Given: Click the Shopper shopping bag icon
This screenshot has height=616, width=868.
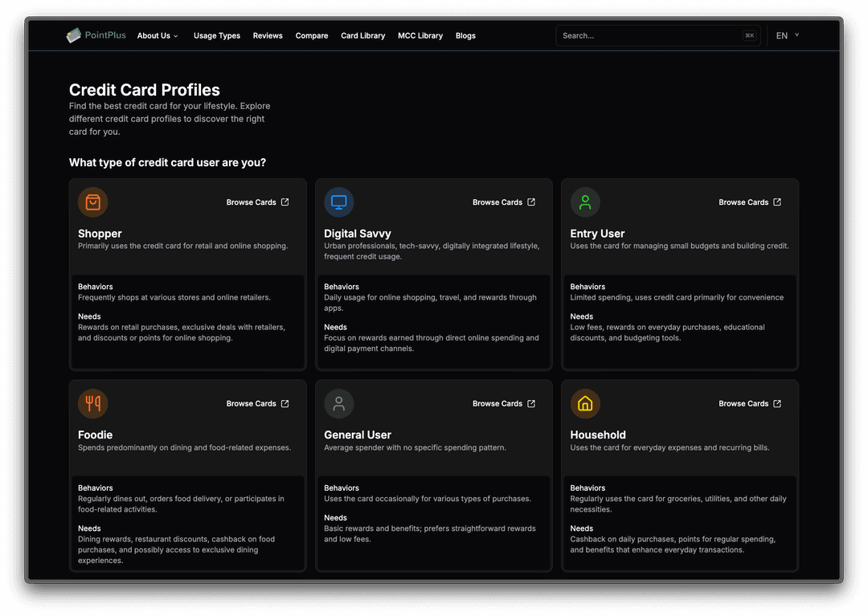Looking at the screenshot, I should (92, 202).
